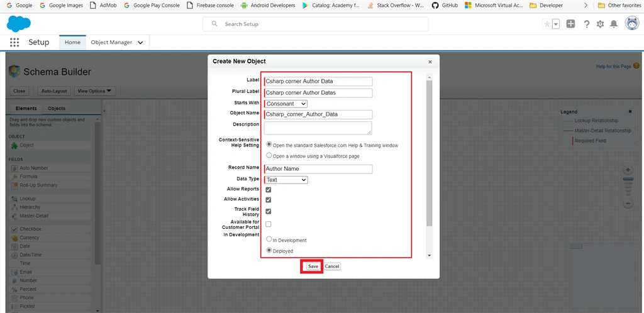The width and height of the screenshot is (644, 313).
Task: Pick the Lookup field element
Action: tap(50, 199)
